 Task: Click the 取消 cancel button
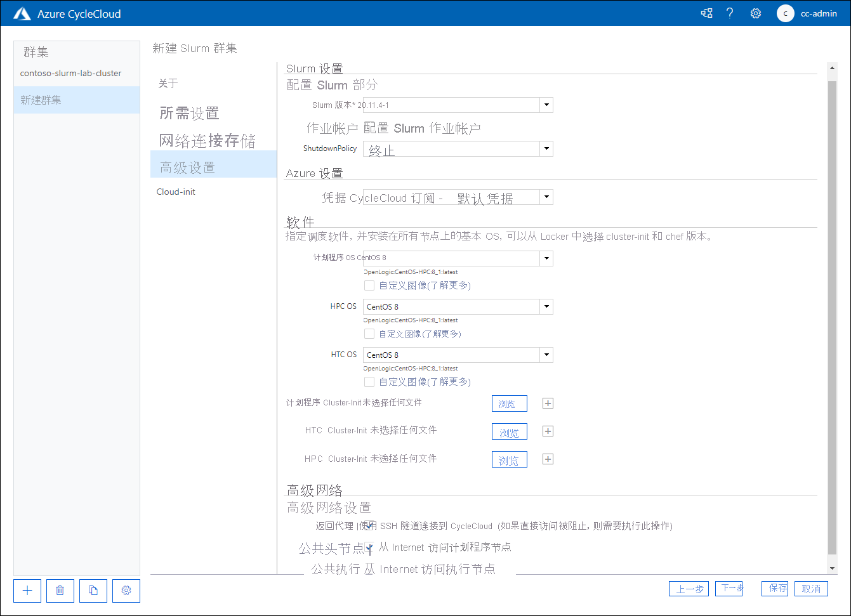(811, 589)
